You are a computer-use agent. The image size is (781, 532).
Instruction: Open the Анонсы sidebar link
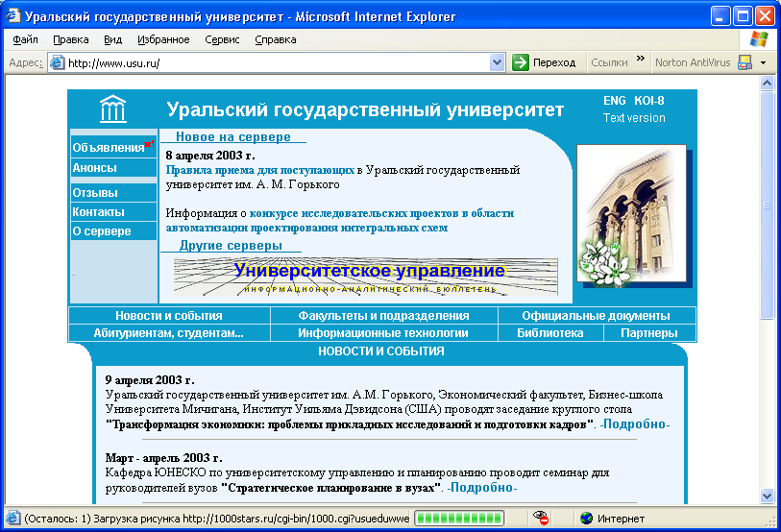(113, 168)
